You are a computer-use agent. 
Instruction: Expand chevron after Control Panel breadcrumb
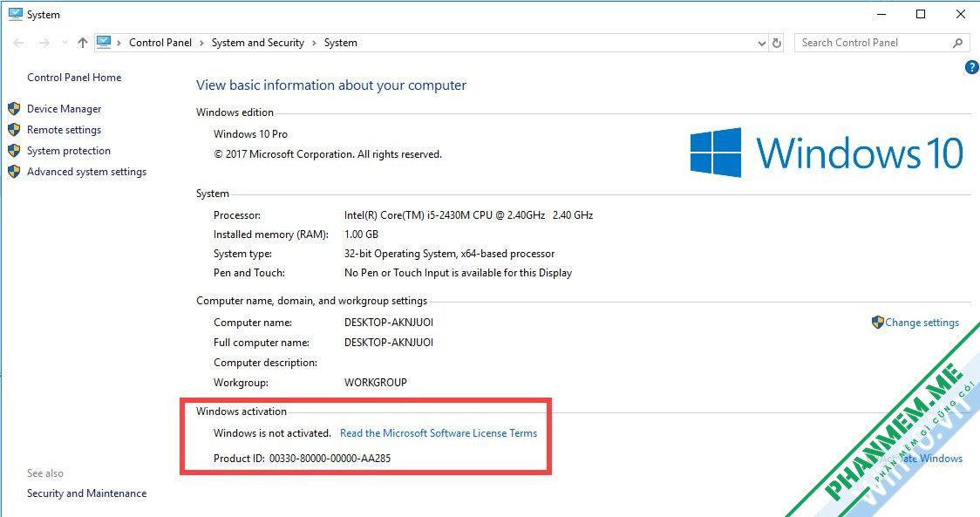tap(201, 43)
